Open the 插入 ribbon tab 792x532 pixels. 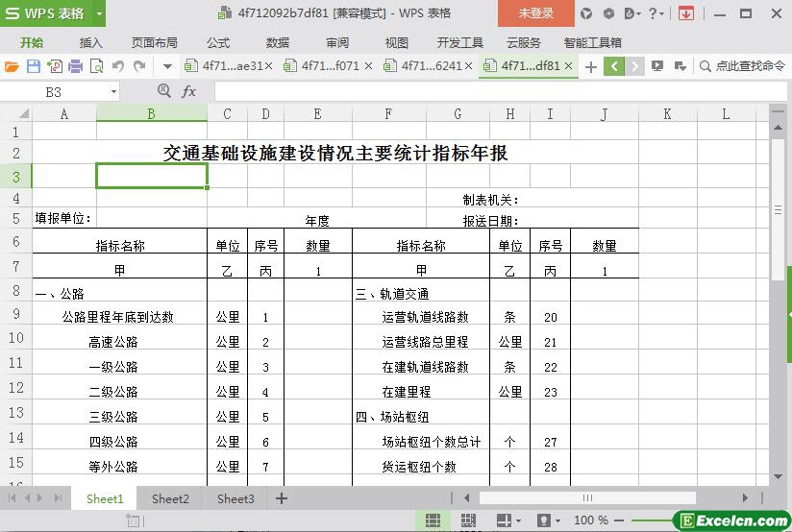coord(91,43)
